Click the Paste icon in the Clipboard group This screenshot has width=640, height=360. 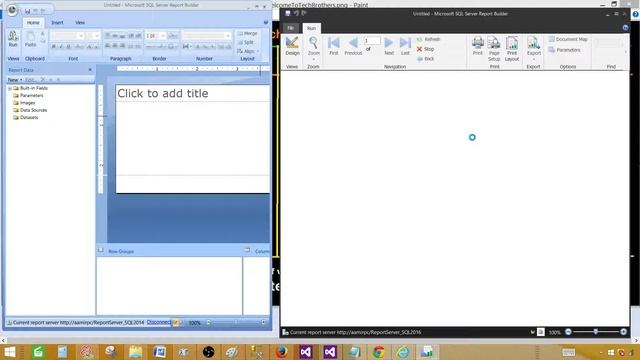coord(30,39)
